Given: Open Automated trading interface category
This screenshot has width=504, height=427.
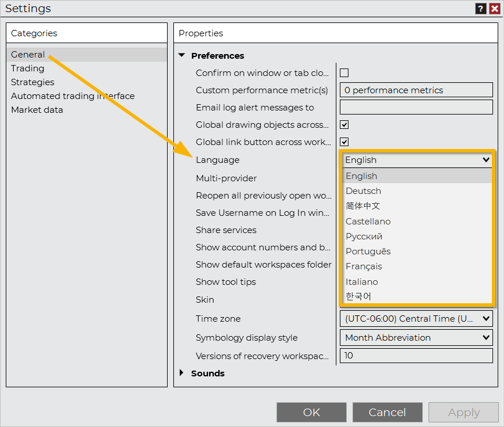Looking at the screenshot, I should point(86,96).
